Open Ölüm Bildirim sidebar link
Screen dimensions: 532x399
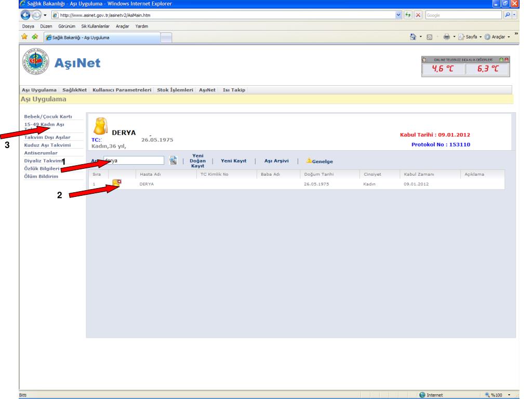point(41,176)
